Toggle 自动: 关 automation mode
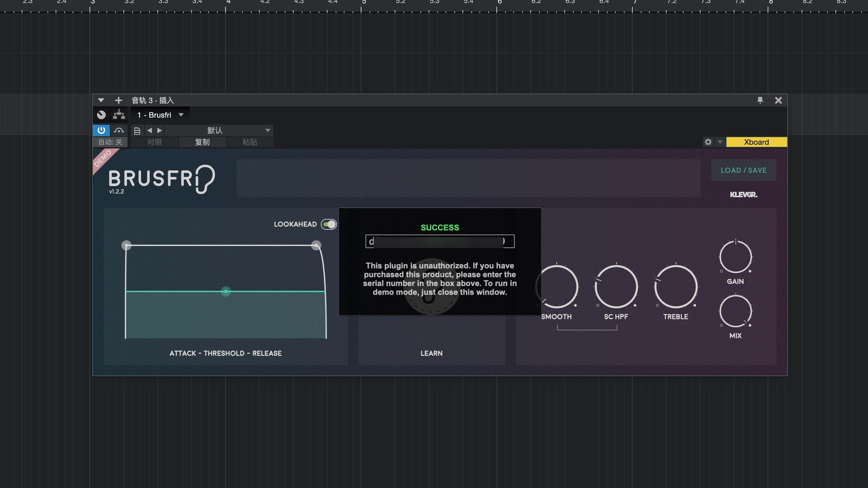Viewport: 868px width, 488px height. coord(110,142)
